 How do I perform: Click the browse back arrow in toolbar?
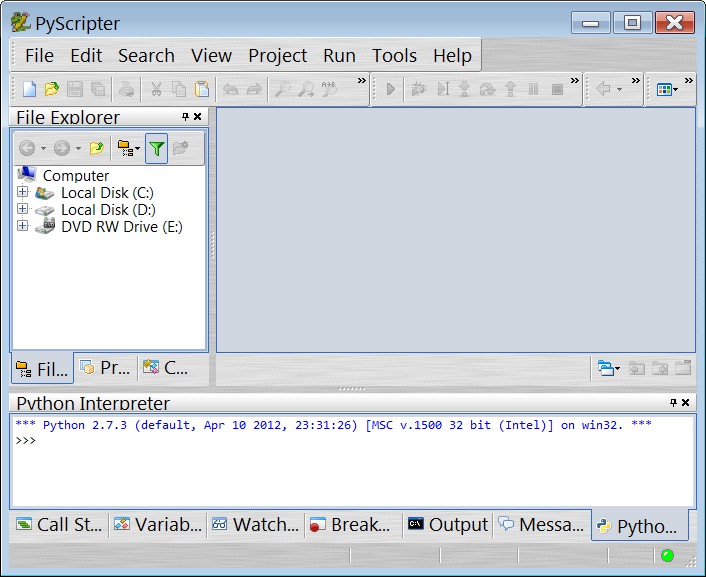(x=603, y=88)
